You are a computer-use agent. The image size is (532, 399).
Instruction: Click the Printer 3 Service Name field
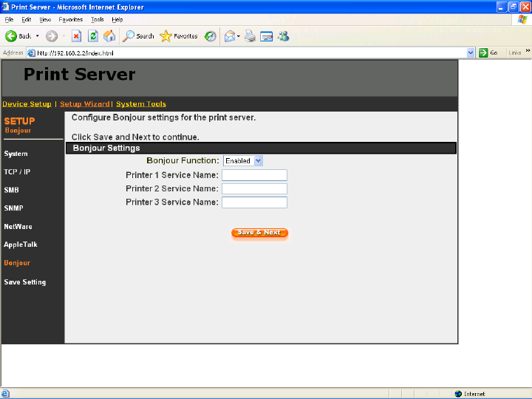[x=254, y=202]
